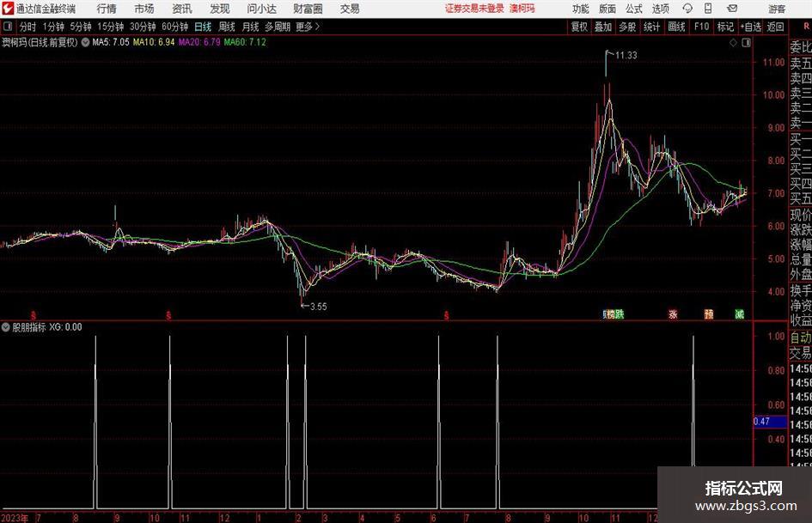
Task: Click the 榜 event marker below chart
Action: (611, 314)
